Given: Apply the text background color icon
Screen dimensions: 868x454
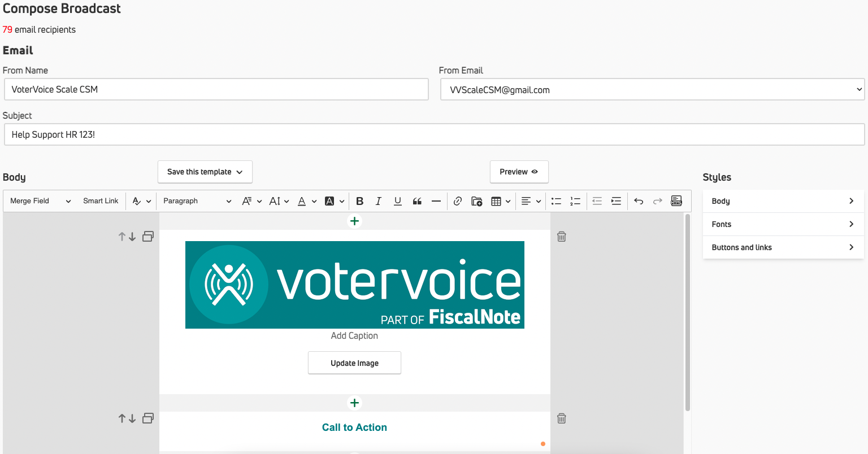Looking at the screenshot, I should (x=329, y=201).
